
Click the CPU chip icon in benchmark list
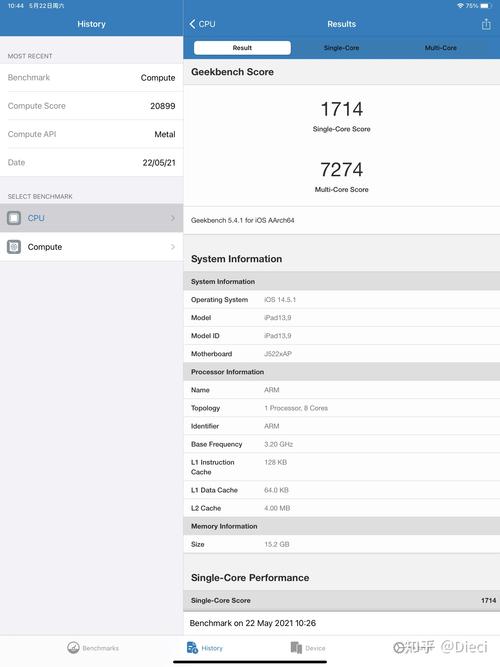pos(14,218)
